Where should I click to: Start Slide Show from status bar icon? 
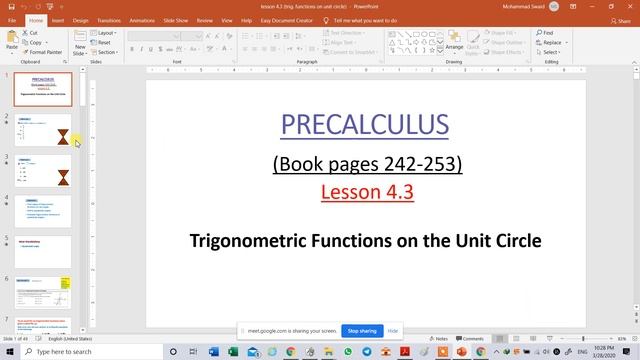click(x=550, y=339)
